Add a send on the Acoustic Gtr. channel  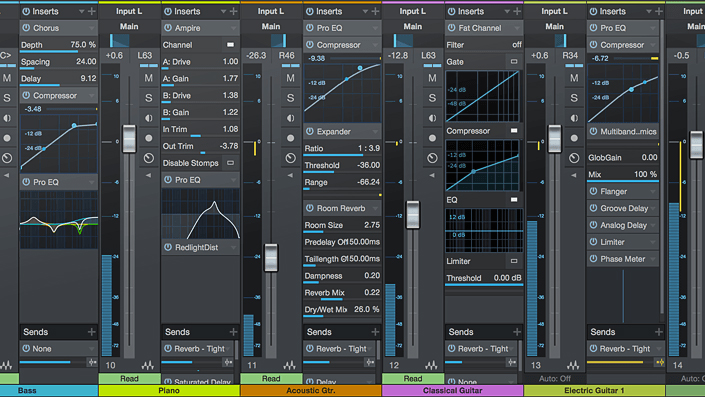point(375,332)
